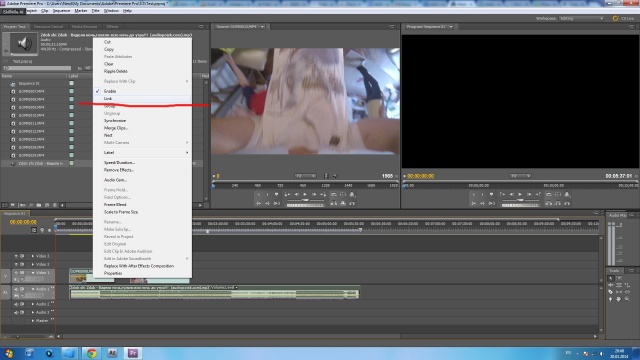Viewport: 640px width, 360px height.
Task: Click Sequence 01 label color swatch
Action: (x=71, y=83)
